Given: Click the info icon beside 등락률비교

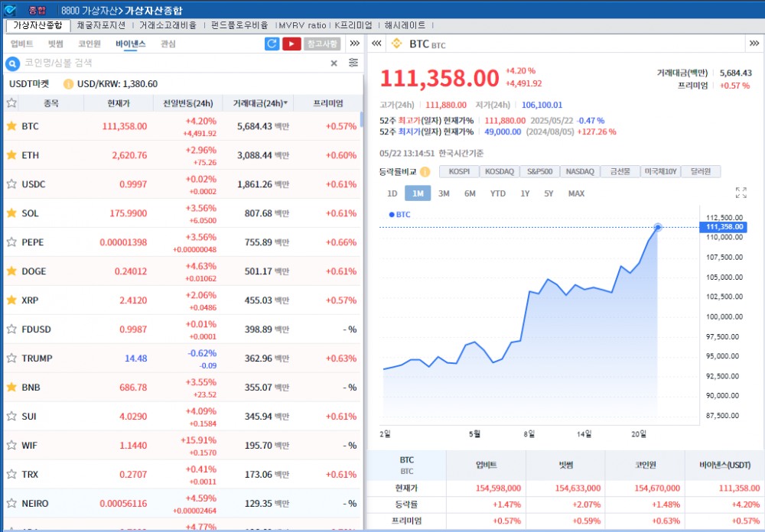Looking at the screenshot, I should (x=426, y=171).
